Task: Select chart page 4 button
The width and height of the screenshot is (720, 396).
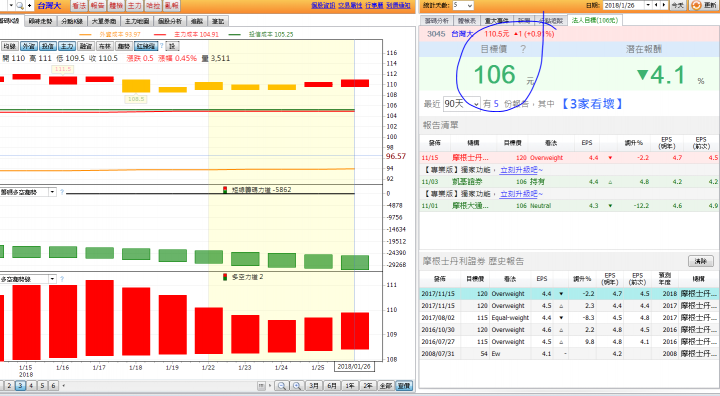Action: pyautogui.click(x=31, y=386)
